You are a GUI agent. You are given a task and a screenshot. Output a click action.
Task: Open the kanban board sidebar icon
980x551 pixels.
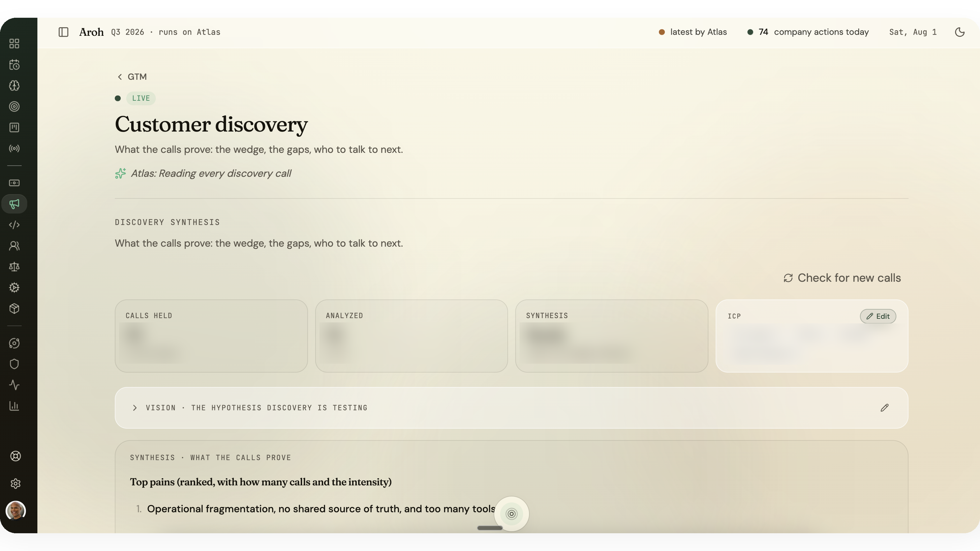(14, 127)
